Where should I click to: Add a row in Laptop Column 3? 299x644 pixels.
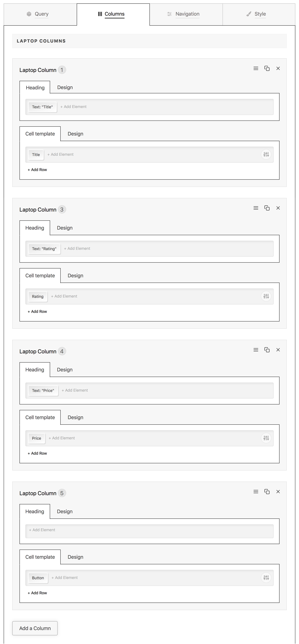(37, 311)
